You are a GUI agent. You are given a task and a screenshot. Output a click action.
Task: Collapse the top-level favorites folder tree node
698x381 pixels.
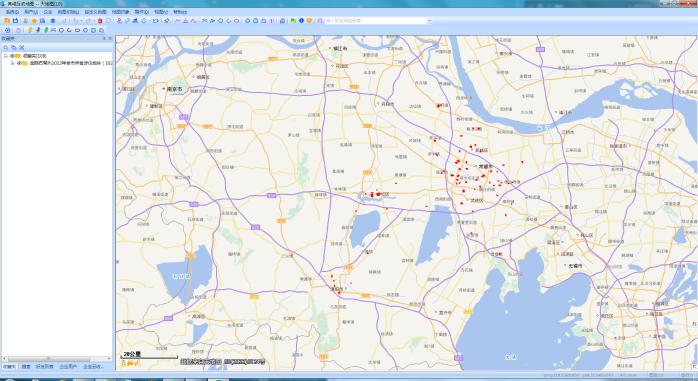click(6, 56)
